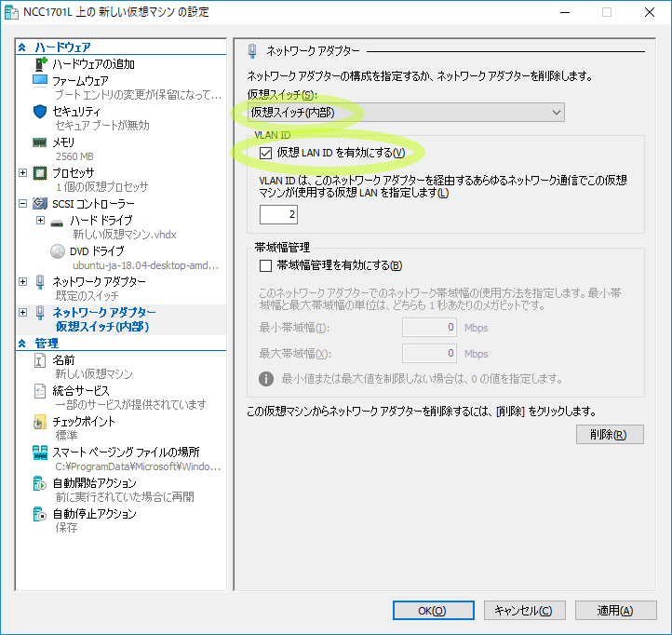Click the ハードウェアの追加 icon

tap(40, 64)
